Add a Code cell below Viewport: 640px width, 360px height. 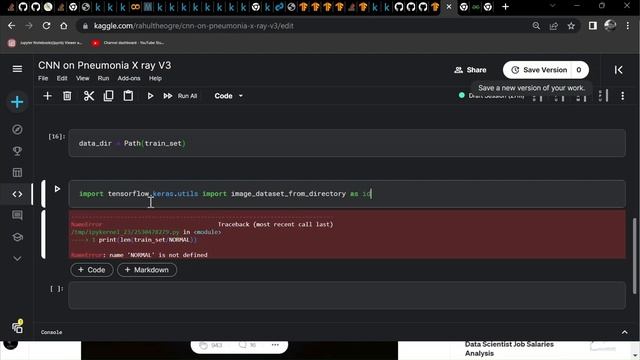91,270
